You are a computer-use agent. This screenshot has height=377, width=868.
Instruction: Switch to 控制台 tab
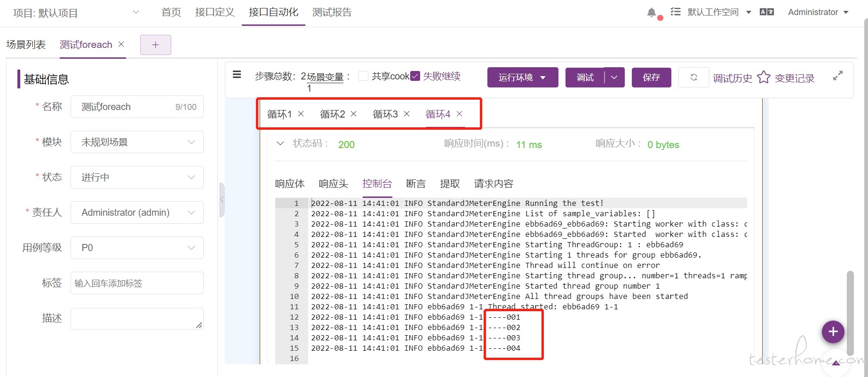coord(377,184)
